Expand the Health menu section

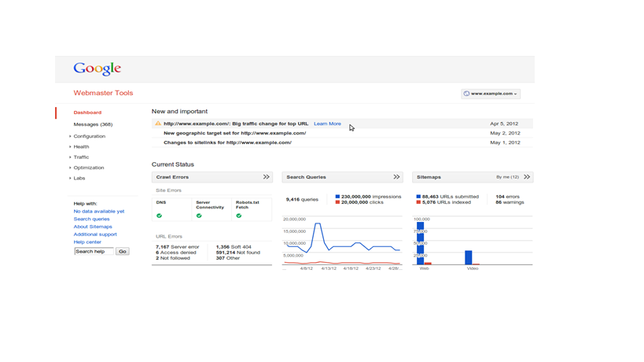[x=81, y=146]
